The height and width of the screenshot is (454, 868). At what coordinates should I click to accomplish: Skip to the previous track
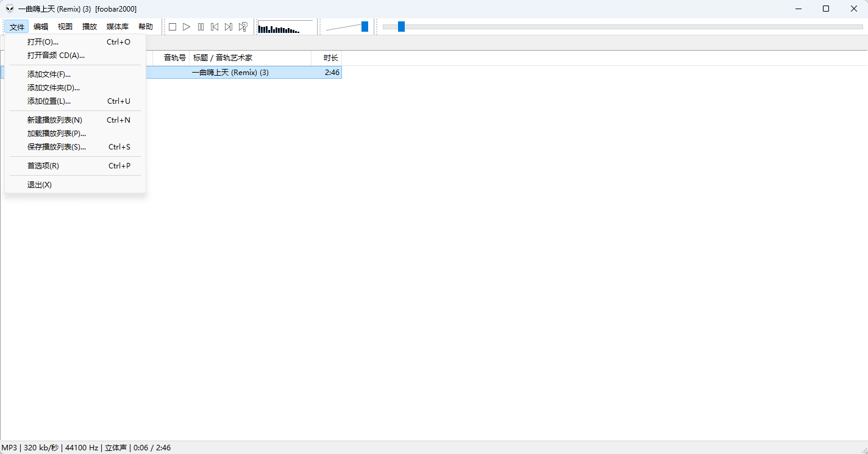(x=215, y=27)
